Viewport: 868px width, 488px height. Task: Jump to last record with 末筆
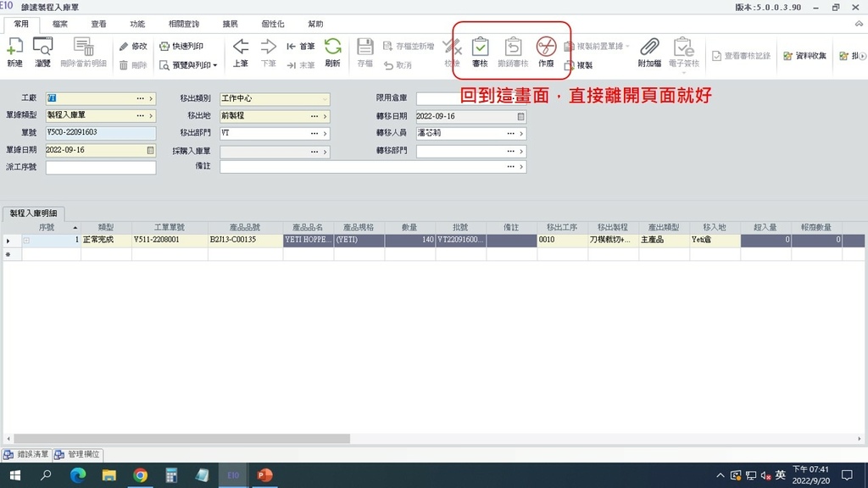click(x=301, y=65)
